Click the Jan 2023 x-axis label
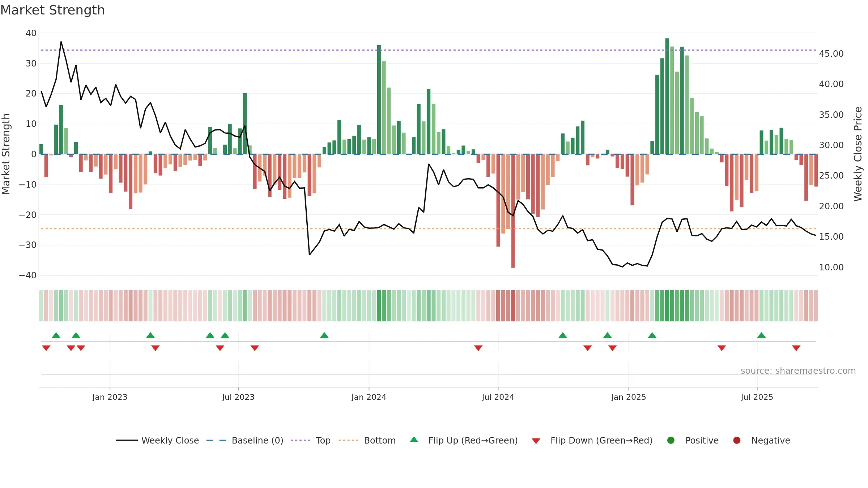868x488 pixels. click(110, 397)
